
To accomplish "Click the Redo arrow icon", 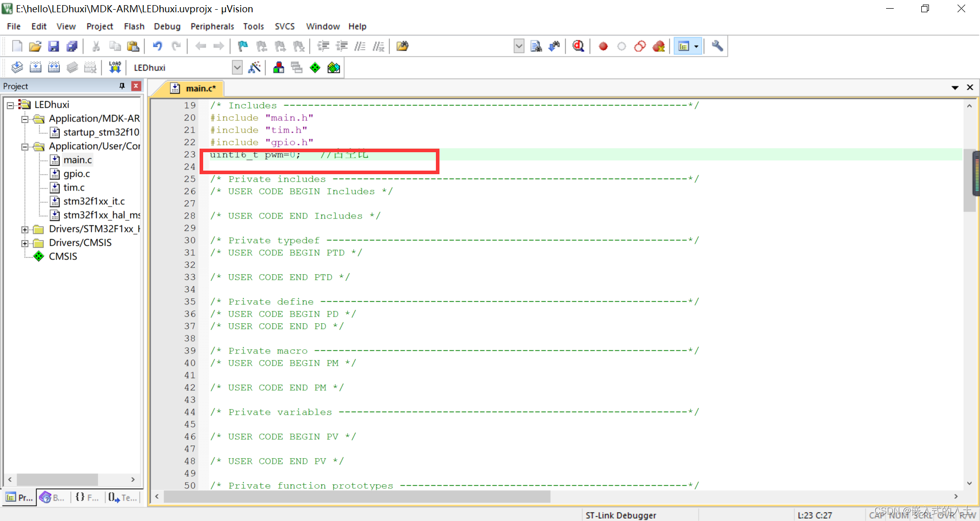I will click(176, 46).
